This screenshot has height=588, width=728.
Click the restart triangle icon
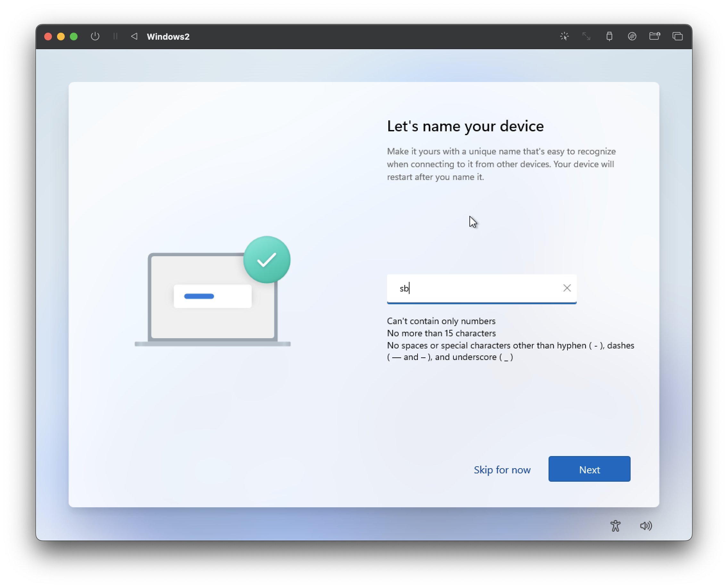click(x=134, y=36)
